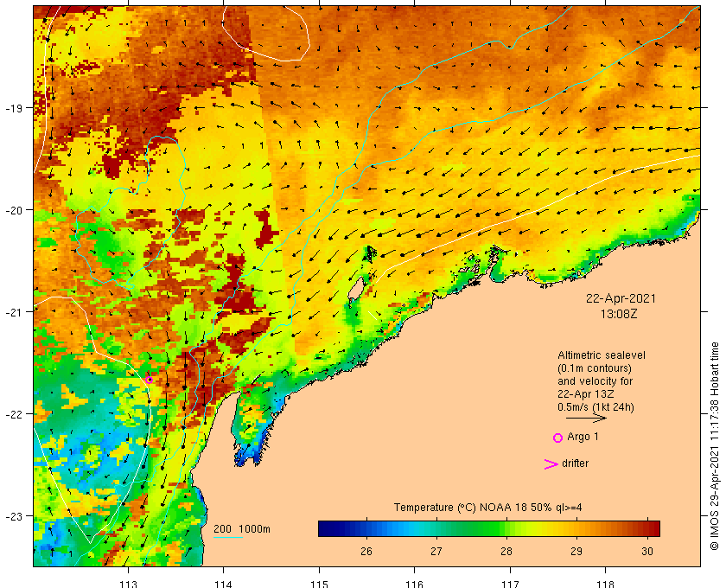Click the longitude label 117
Screen dimensions: 726x588
tap(510, 584)
